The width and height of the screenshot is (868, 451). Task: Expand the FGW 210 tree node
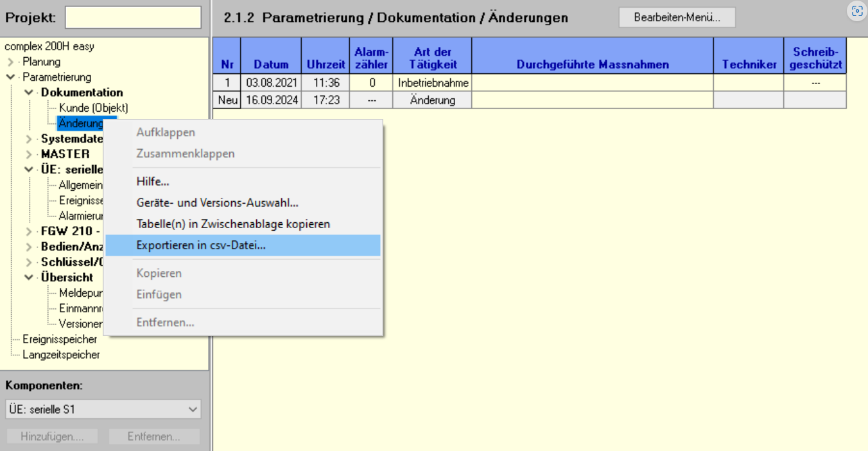[30, 231]
